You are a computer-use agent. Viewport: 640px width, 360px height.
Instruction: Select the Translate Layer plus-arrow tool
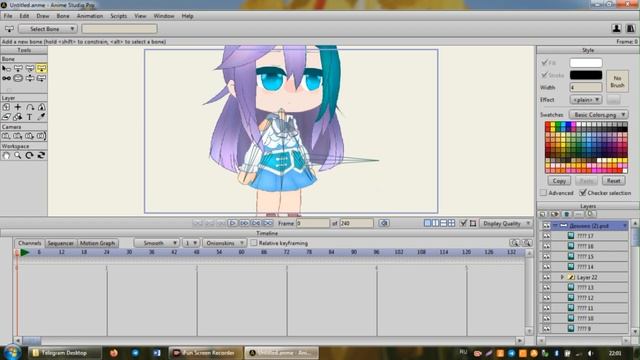(x=18, y=107)
